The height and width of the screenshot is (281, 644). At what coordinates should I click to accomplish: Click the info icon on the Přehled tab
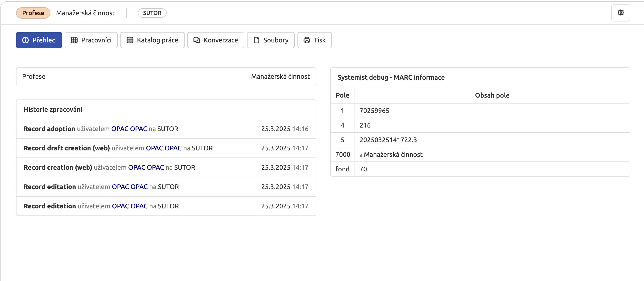tap(25, 40)
